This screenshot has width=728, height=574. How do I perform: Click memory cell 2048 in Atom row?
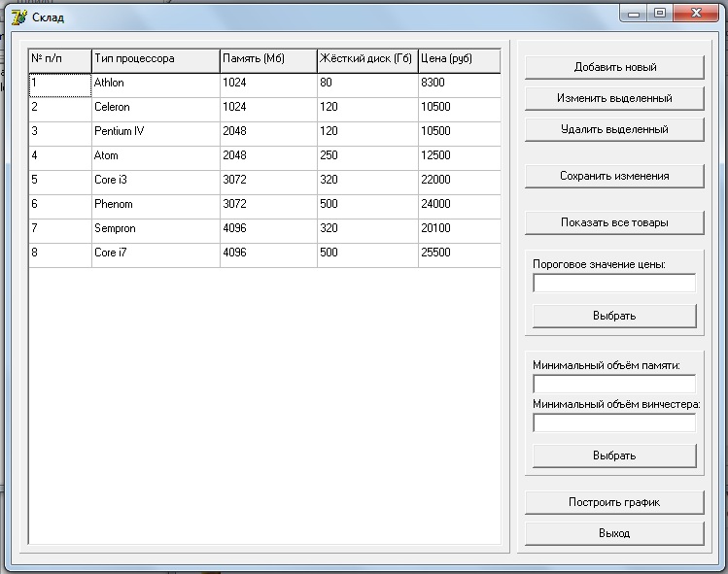(x=268, y=158)
